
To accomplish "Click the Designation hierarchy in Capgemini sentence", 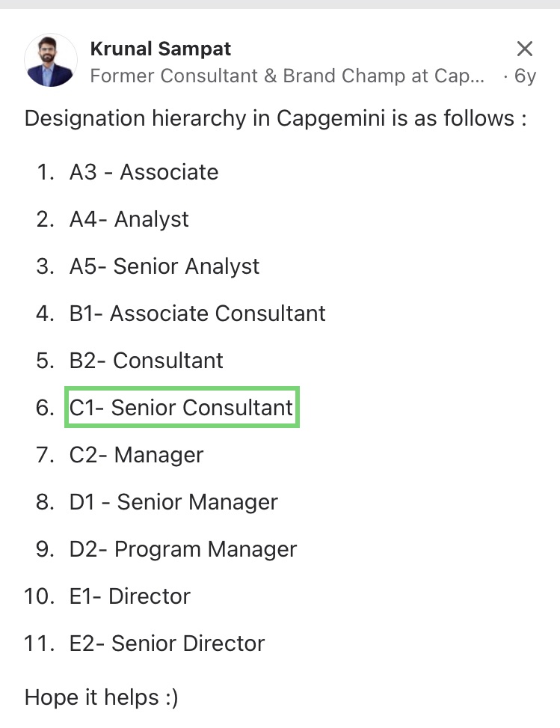I will pos(275,118).
